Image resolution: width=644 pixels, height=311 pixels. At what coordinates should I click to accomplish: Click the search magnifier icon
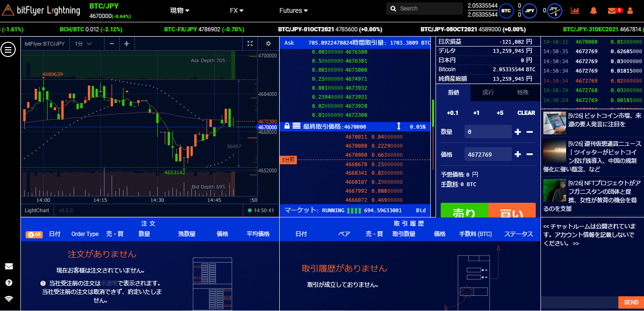coord(393,9)
